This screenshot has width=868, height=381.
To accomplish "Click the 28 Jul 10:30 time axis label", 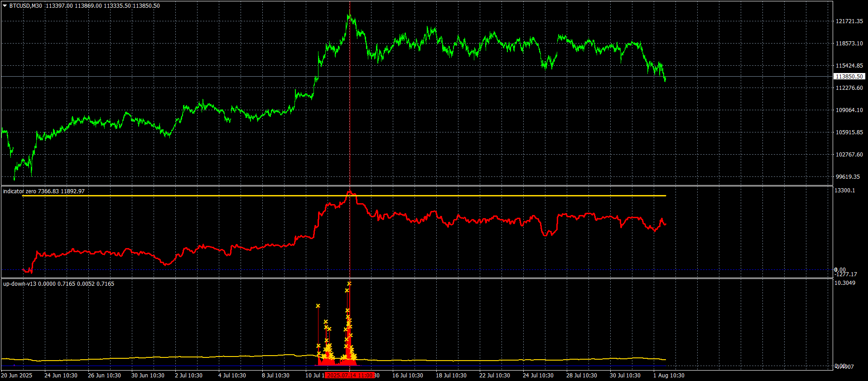I will [x=582, y=376].
